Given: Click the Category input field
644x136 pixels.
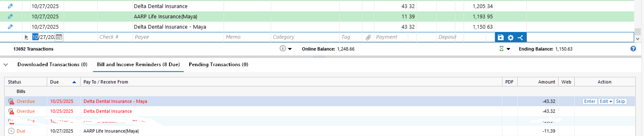Looking at the screenshot, I should [x=305, y=37].
